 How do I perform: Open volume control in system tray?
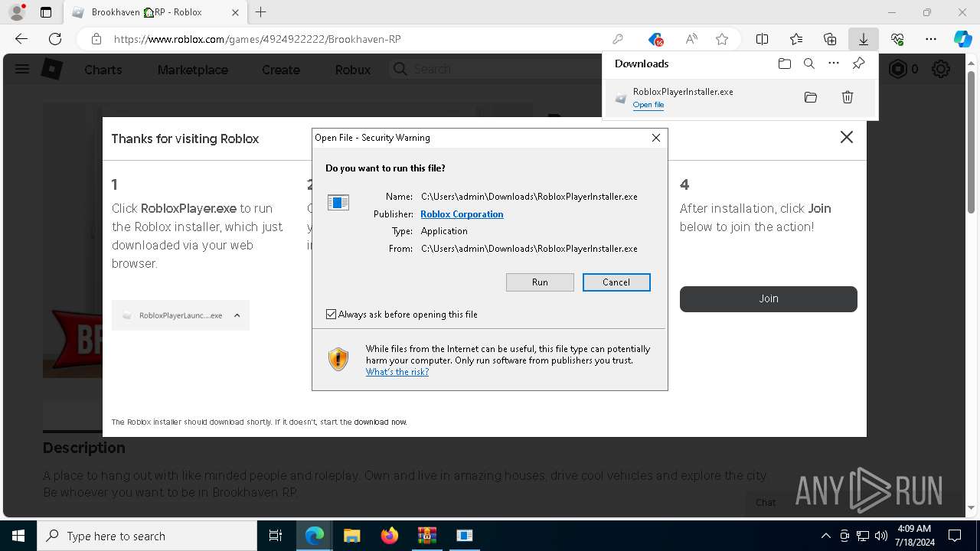881,536
